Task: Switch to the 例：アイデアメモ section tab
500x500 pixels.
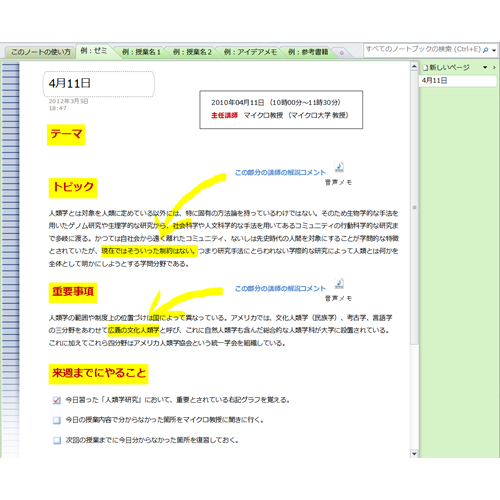Action: pyautogui.click(x=250, y=52)
